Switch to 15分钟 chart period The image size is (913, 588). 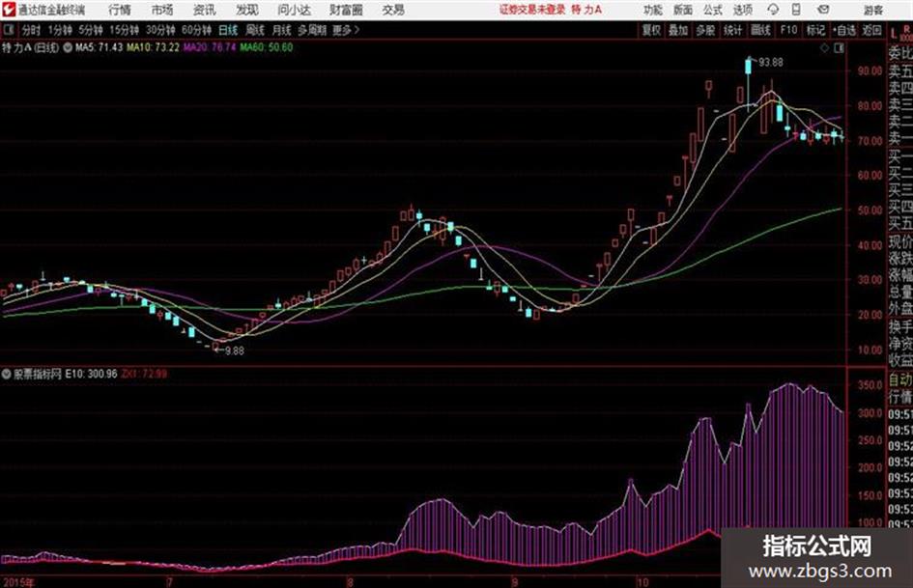124,30
